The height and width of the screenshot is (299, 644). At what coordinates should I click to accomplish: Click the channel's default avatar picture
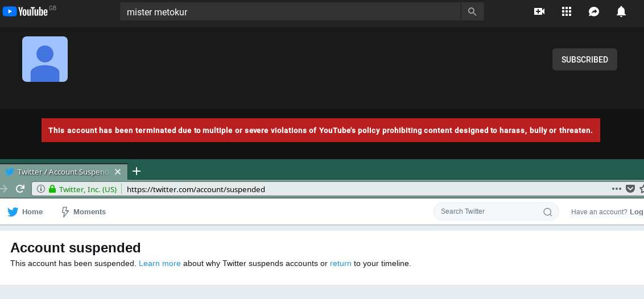coord(45,59)
